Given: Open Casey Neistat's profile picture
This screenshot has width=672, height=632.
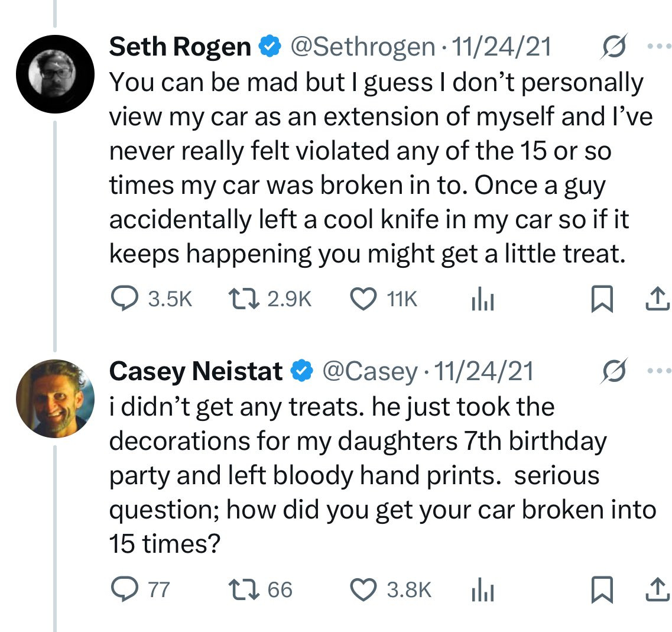Looking at the screenshot, I should click(x=55, y=398).
